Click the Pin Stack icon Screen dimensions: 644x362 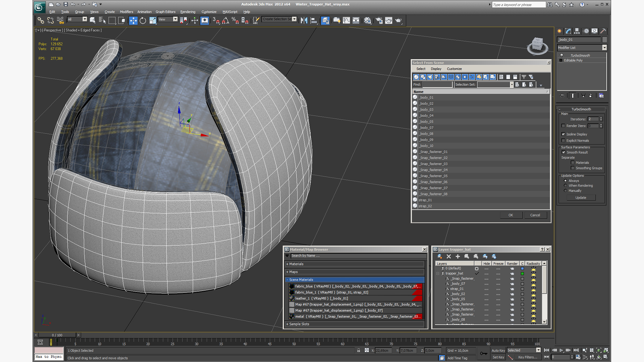[562, 96]
